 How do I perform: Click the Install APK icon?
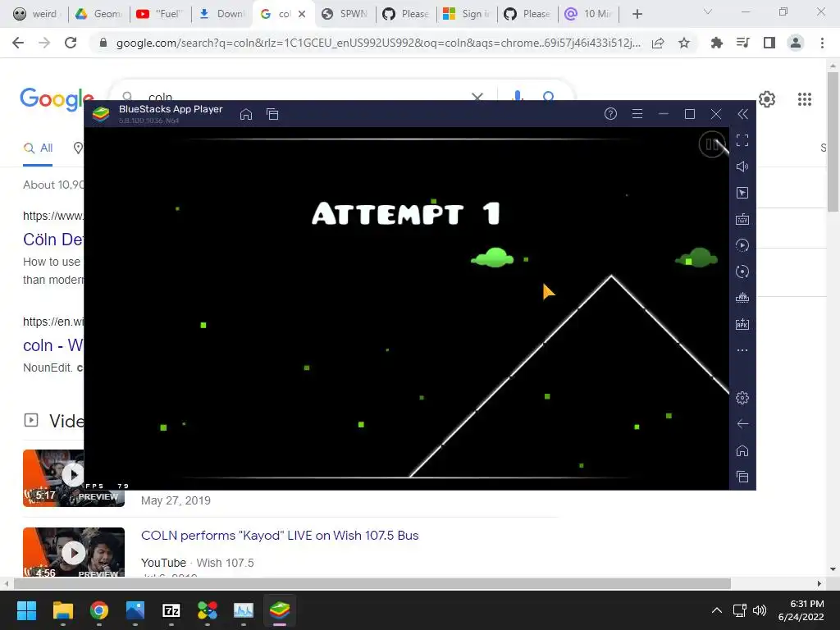coord(742,324)
